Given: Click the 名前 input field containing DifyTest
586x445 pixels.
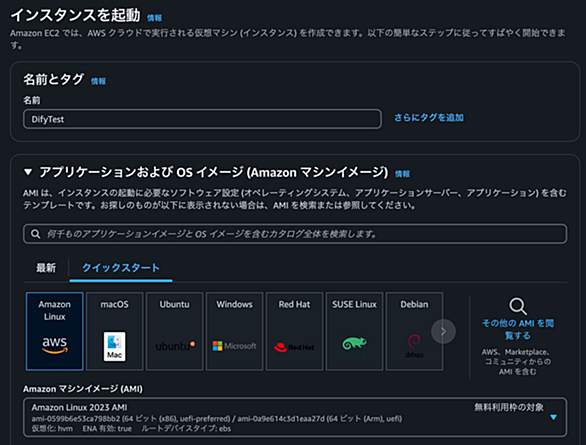Looking at the screenshot, I should pyautogui.click(x=202, y=119).
